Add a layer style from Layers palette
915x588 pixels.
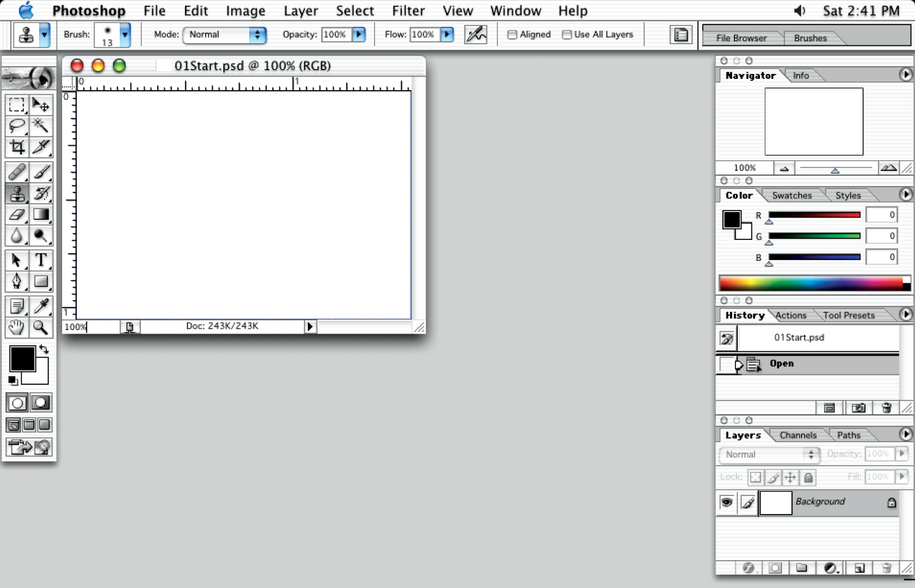click(750, 568)
